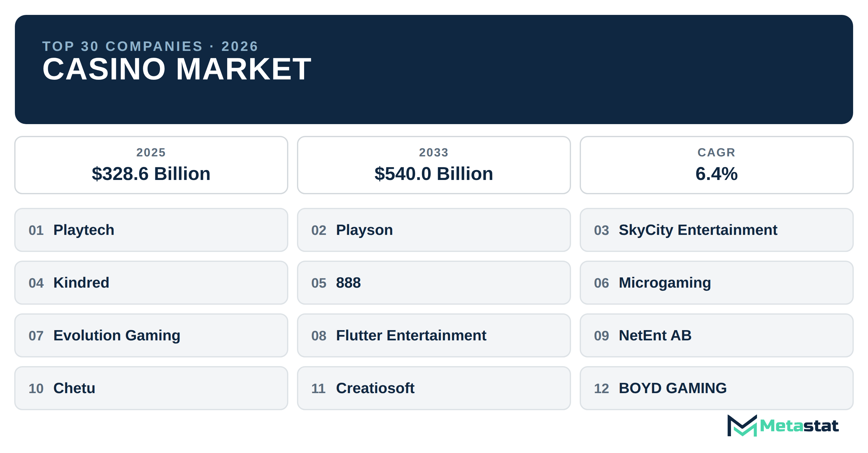Click the 2033 label
Image resolution: width=868 pixels, height=453 pixels.
(434, 152)
